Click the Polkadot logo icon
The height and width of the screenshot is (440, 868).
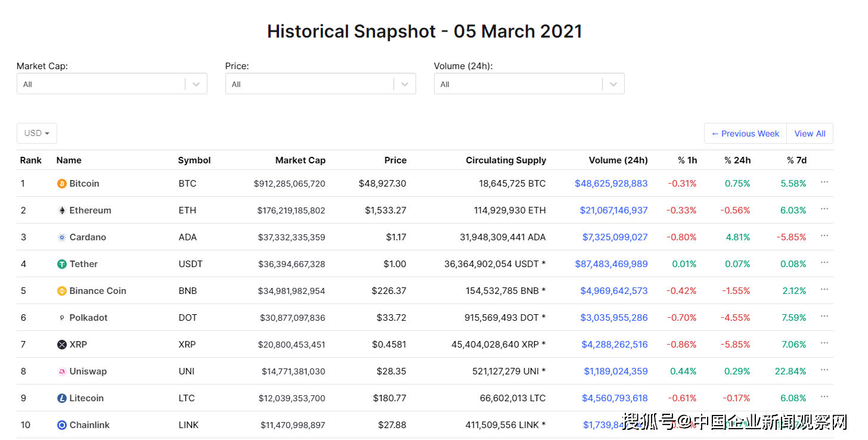(61, 318)
